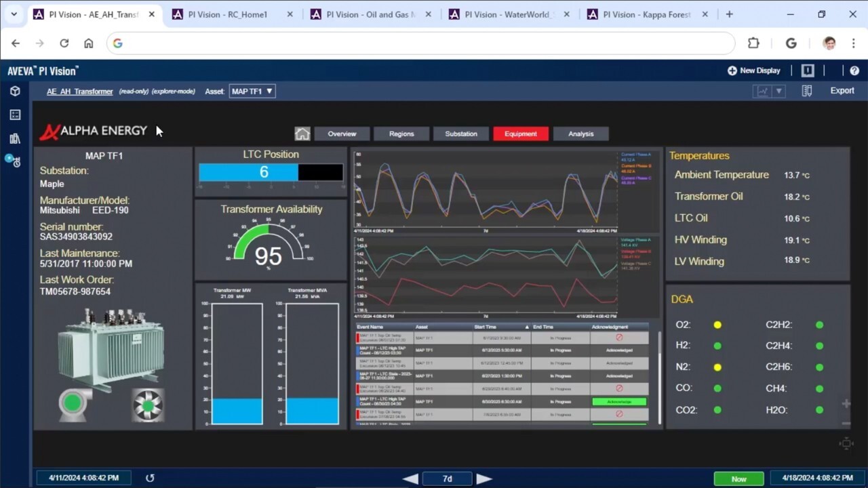Switch to the PI Vision - WaterWorld browser tab
868x488 pixels.
[508, 14]
